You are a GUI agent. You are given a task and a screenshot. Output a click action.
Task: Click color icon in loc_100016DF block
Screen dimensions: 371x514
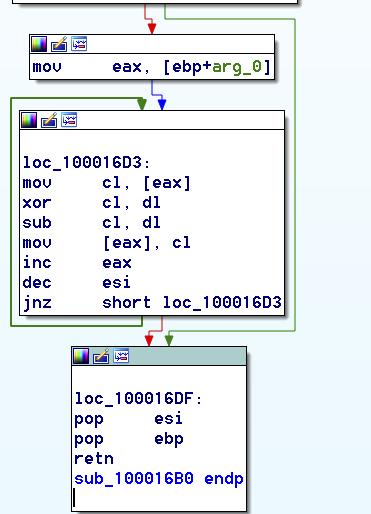click(x=81, y=356)
